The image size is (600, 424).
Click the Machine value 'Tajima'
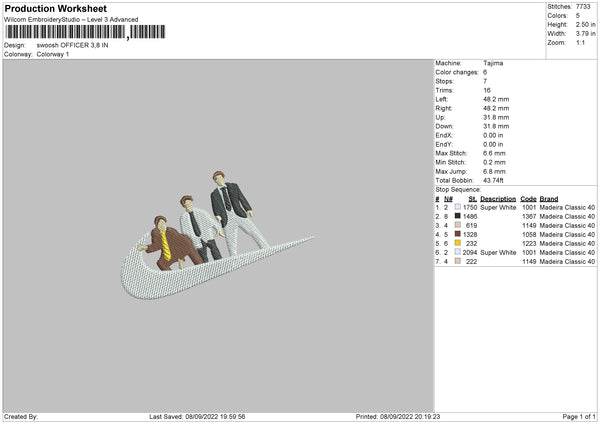[493, 63]
